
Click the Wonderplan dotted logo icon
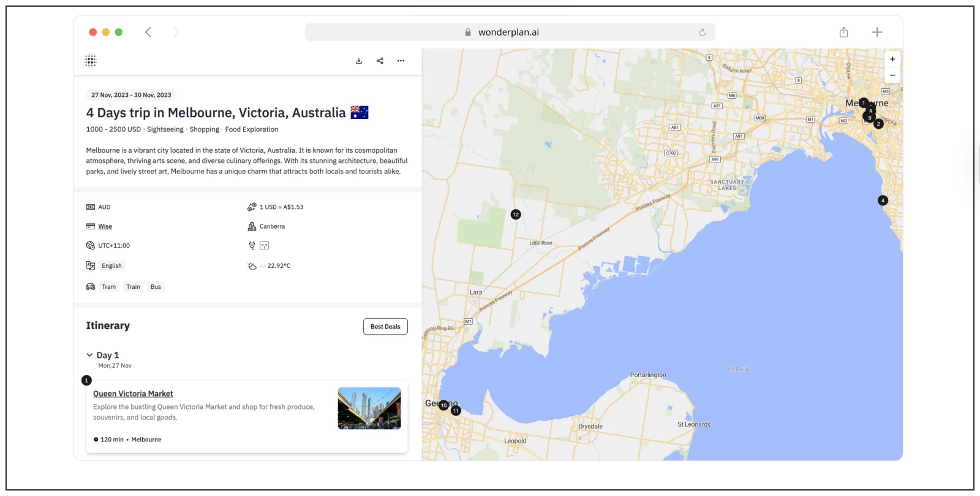[91, 61]
